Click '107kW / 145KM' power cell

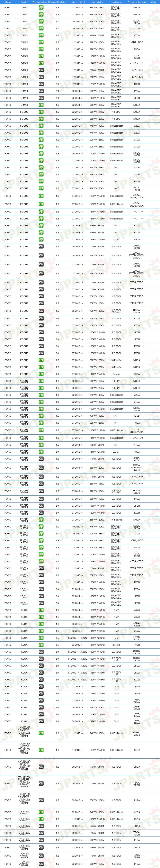pos(97,374)
